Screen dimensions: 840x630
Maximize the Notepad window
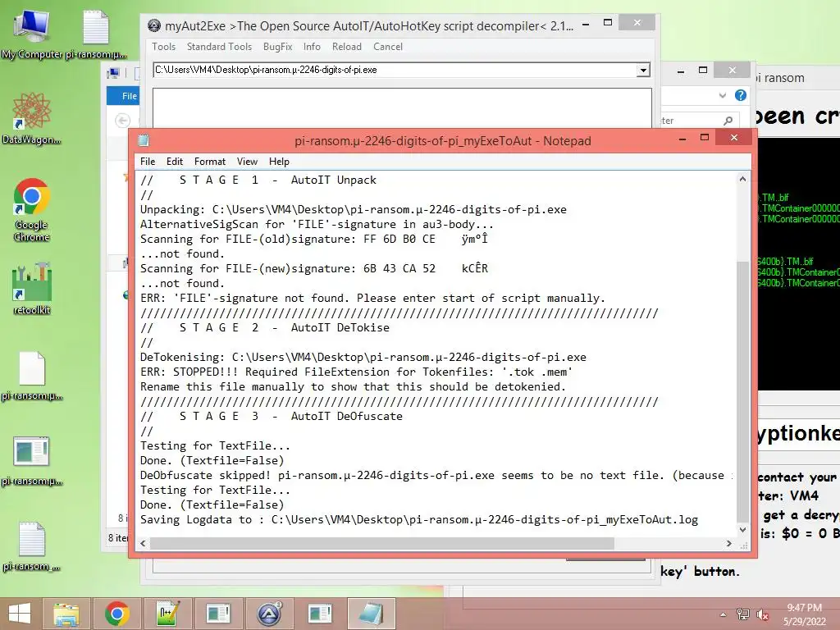pos(705,138)
